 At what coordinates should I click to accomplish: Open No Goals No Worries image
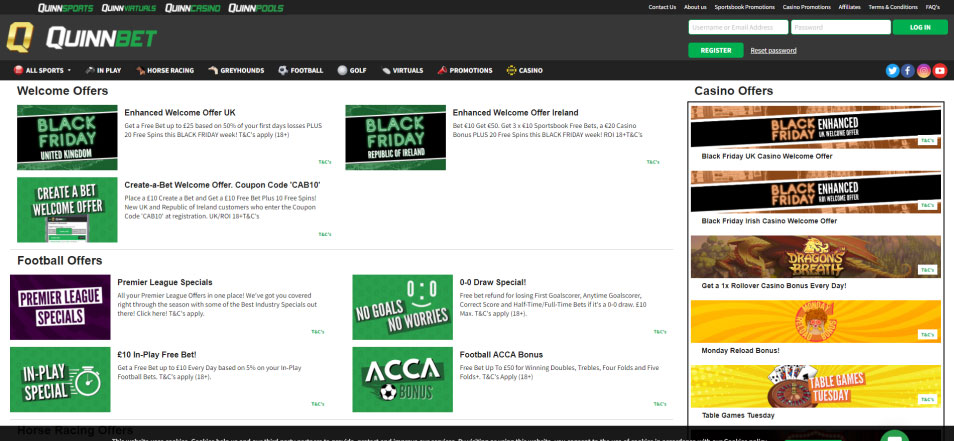(x=402, y=307)
